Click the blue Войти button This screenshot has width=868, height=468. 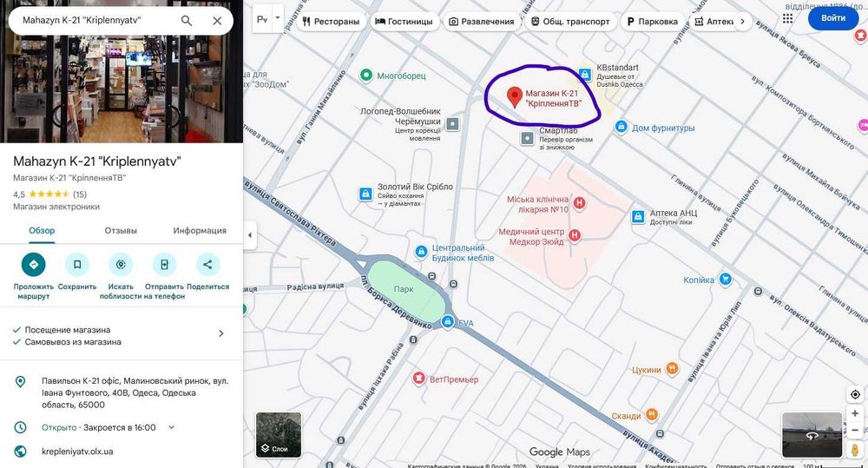point(833,18)
